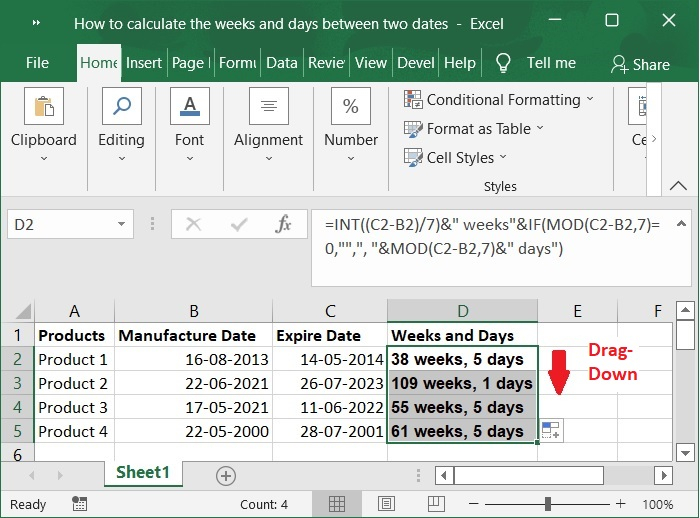Open the Auto Fill Options icon
Image resolution: width=700 pixels, height=518 pixels.
[x=550, y=430]
